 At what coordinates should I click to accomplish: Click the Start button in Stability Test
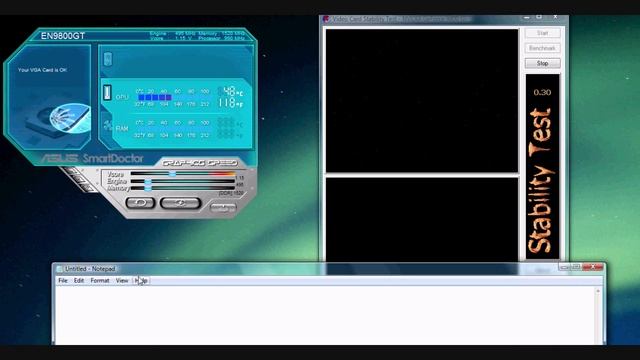(542, 33)
